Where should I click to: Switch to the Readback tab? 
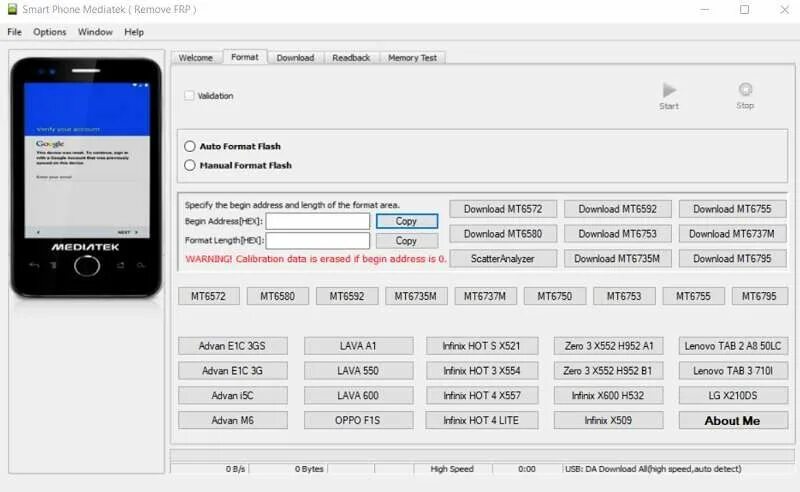tap(351, 58)
